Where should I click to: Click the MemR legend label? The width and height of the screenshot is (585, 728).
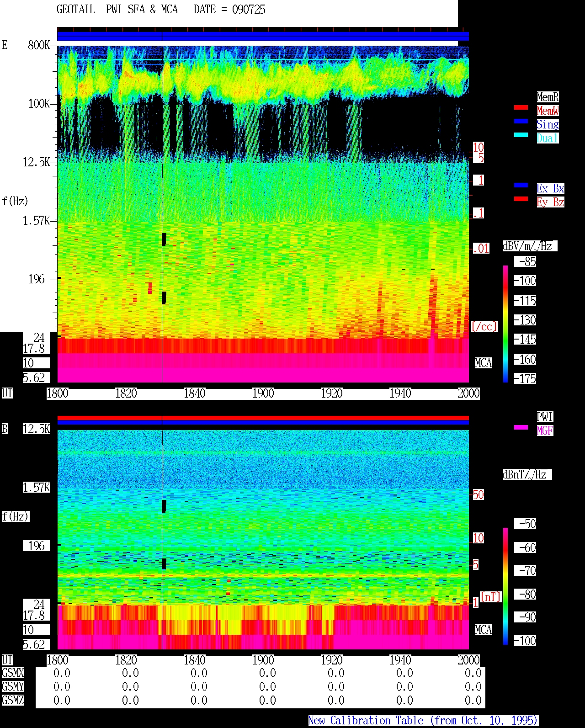(x=548, y=97)
